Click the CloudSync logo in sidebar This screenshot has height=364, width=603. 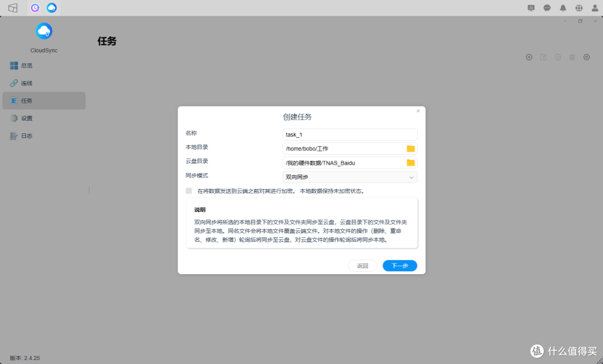pyautogui.click(x=44, y=31)
